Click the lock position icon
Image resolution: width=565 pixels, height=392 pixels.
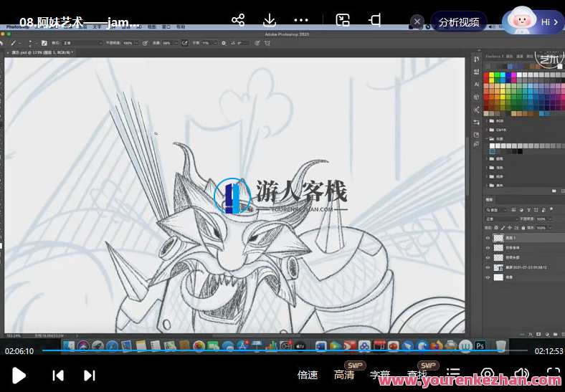click(510, 228)
